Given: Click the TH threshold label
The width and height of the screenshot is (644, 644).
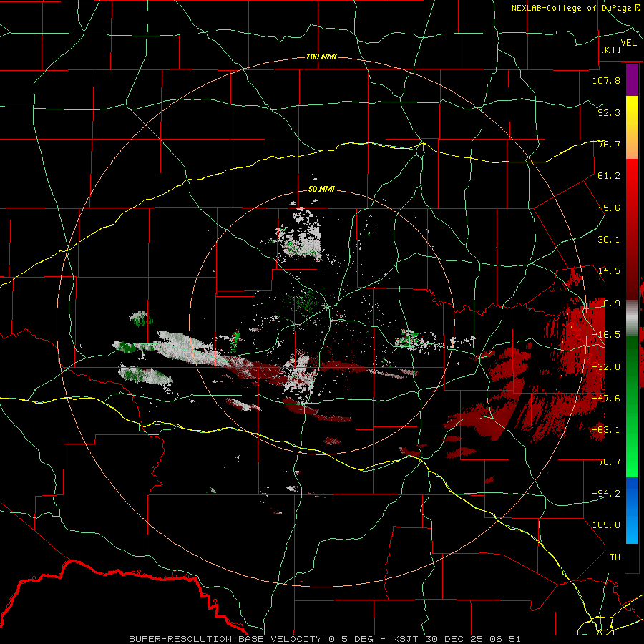Looking at the screenshot, I should 615,557.
